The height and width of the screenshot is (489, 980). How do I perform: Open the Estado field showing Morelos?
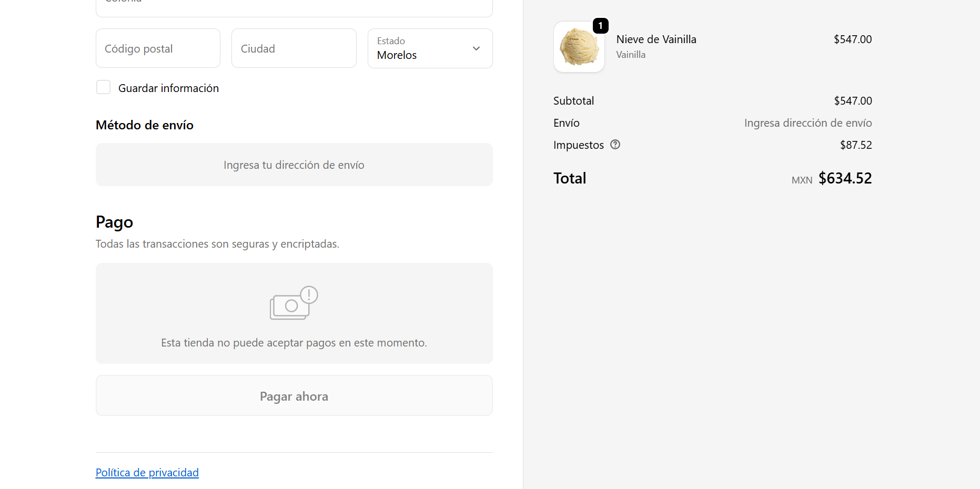coord(430,48)
